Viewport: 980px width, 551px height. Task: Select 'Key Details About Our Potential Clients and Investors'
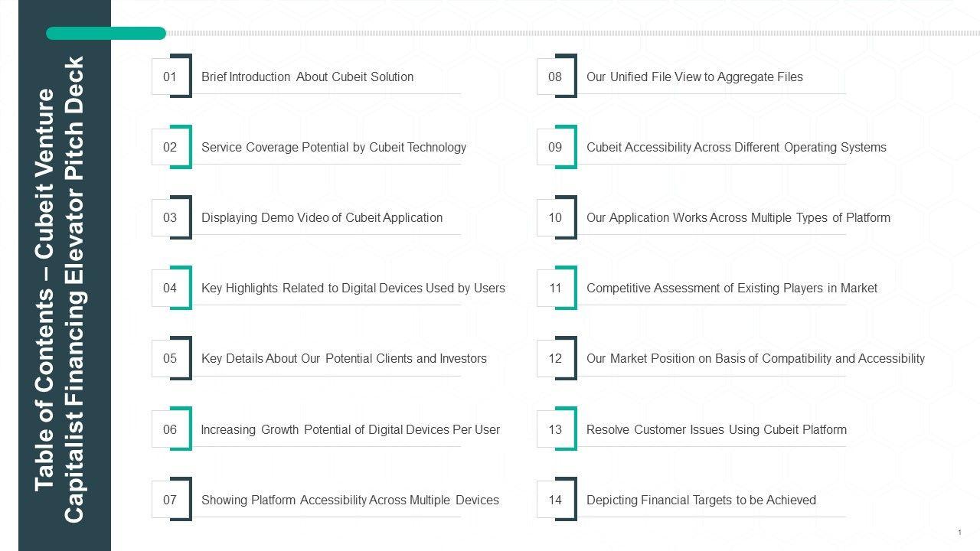[x=344, y=358]
